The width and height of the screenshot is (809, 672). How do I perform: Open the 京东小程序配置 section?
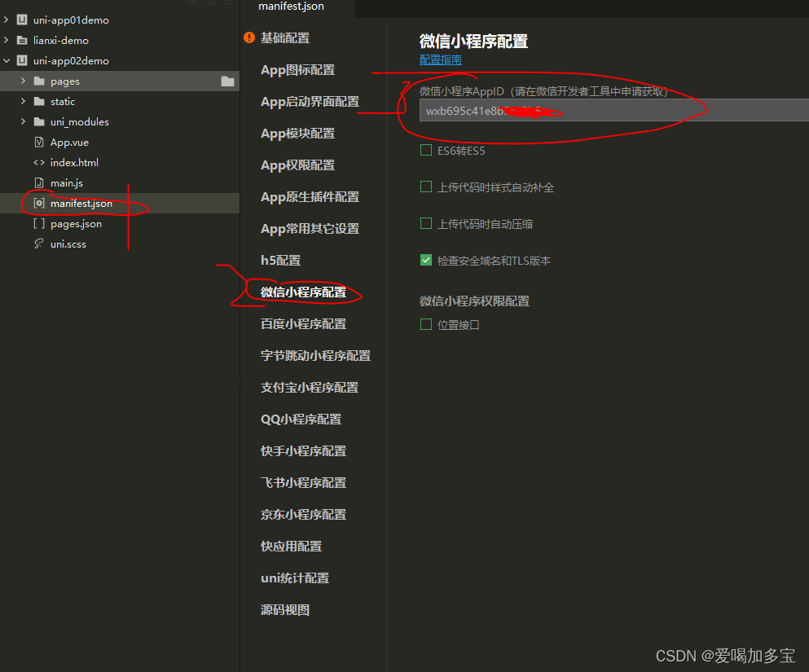click(303, 515)
